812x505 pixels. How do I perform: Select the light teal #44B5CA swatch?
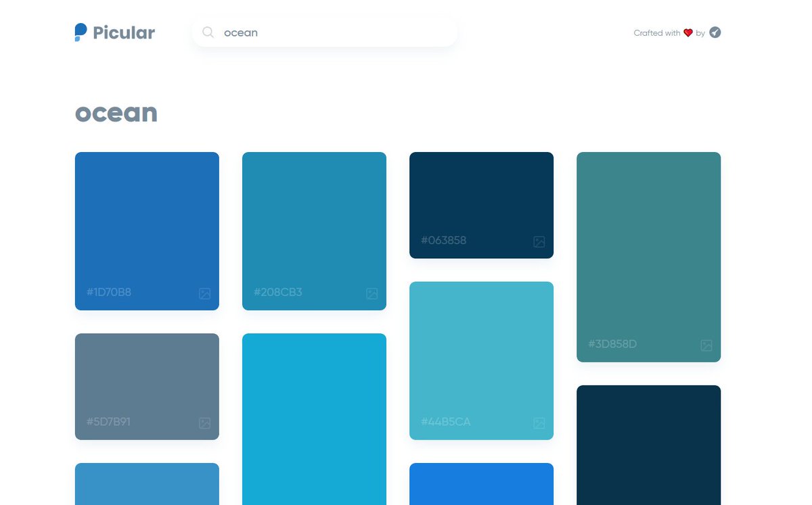pyautogui.click(x=481, y=361)
